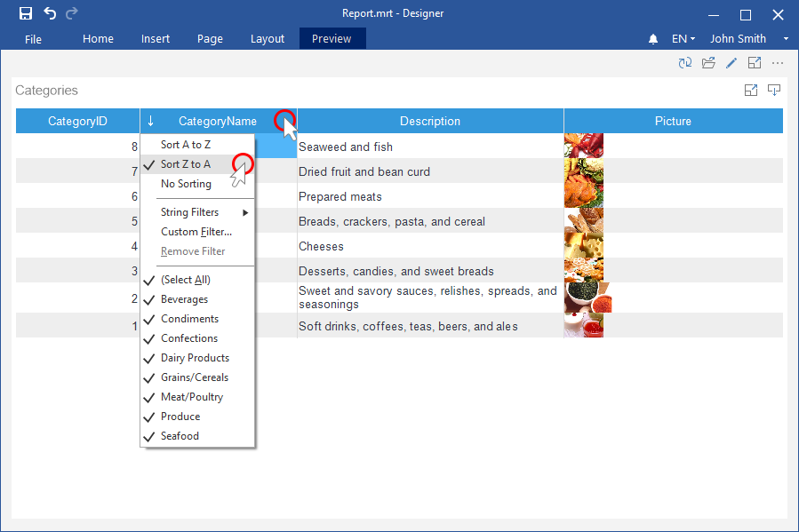This screenshot has width=799, height=532.
Task: Click the full screen icon in toolbar
Action: [755, 63]
